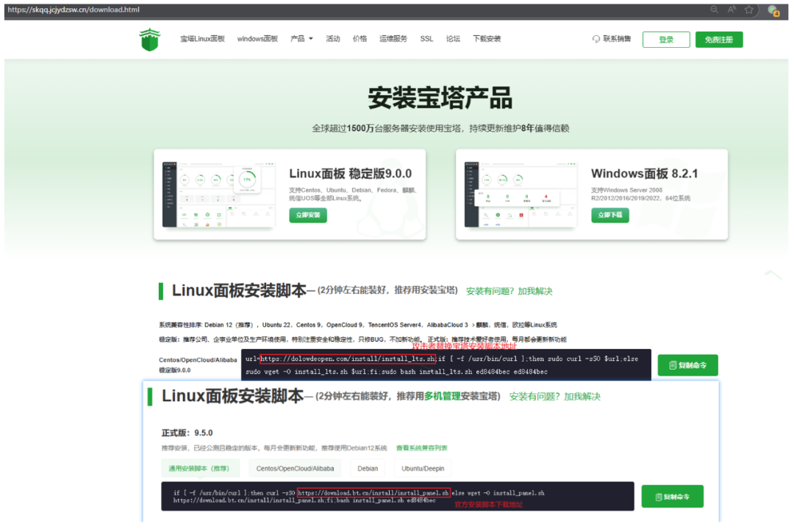Open the 查看系统兼容列表 link

coord(421,447)
